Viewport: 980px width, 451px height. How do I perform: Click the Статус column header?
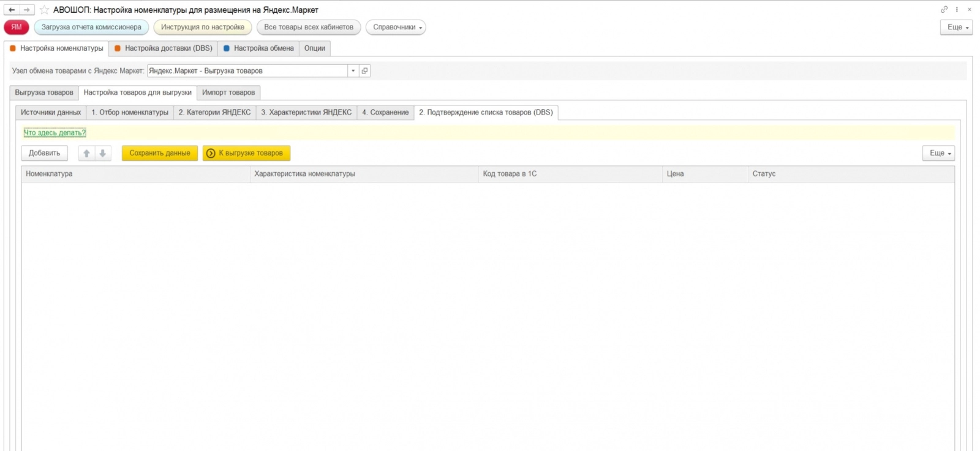(851, 174)
